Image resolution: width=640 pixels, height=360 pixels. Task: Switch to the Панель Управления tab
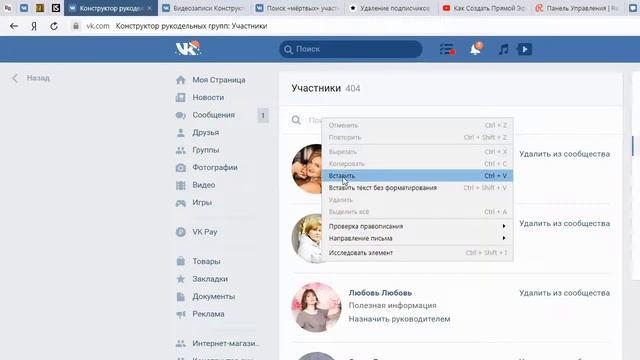pos(578,8)
